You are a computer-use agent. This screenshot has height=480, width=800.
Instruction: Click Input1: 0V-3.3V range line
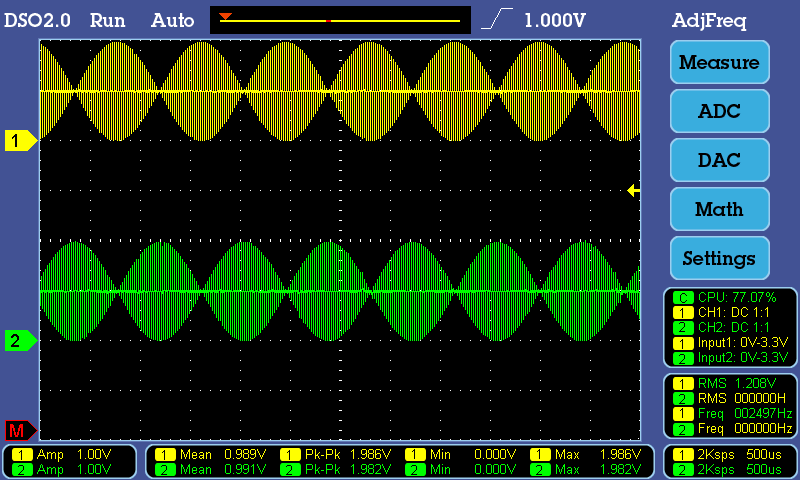731,343
